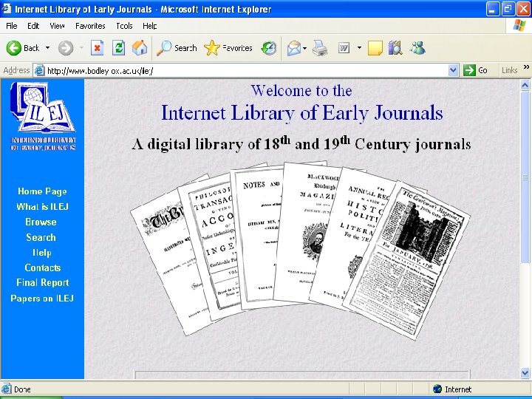Refresh the page with green arrows icon
Viewport: 532px width, 399px height.
coord(118,48)
